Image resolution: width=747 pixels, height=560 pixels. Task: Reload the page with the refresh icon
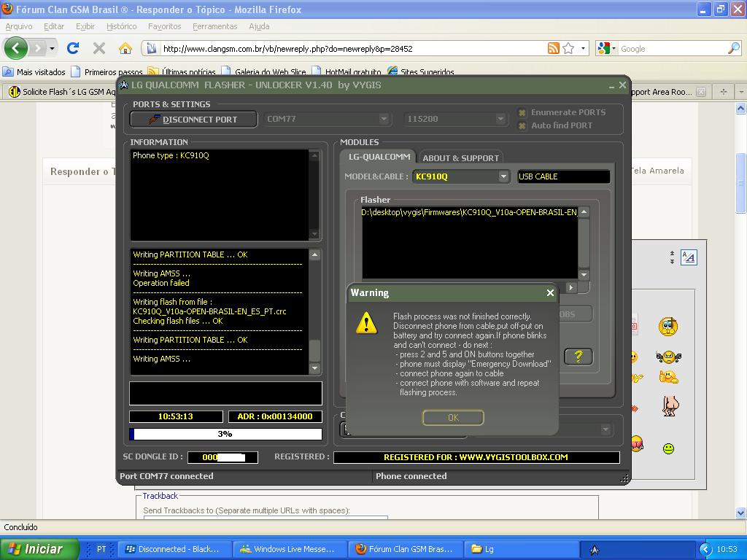pos(73,48)
